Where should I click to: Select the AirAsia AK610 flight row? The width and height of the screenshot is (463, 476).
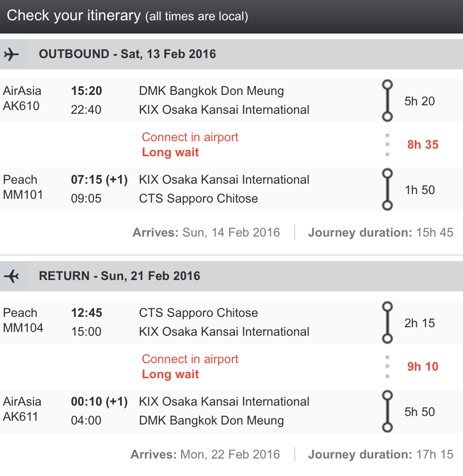click(x=231, y=101)
